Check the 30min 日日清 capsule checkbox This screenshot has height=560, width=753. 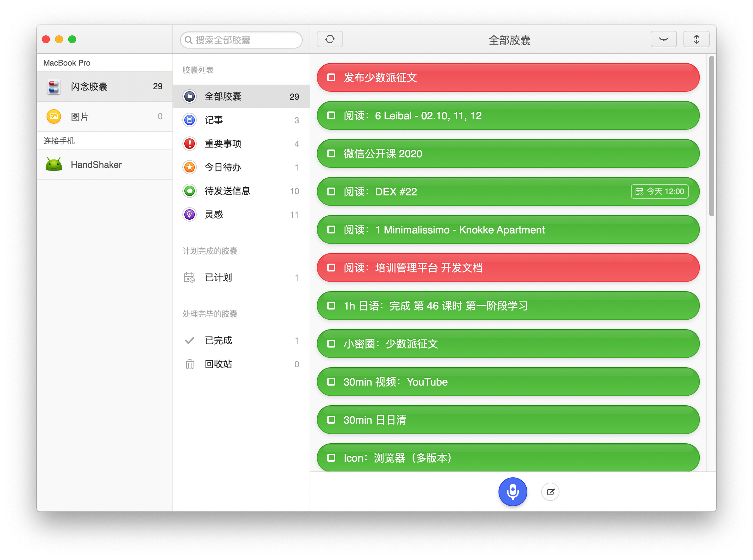click(x=331, y=420)
